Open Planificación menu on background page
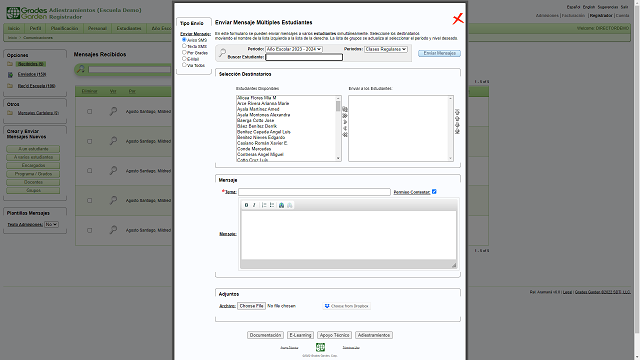The width and height of the screenshot is (640, 360). 64,28
